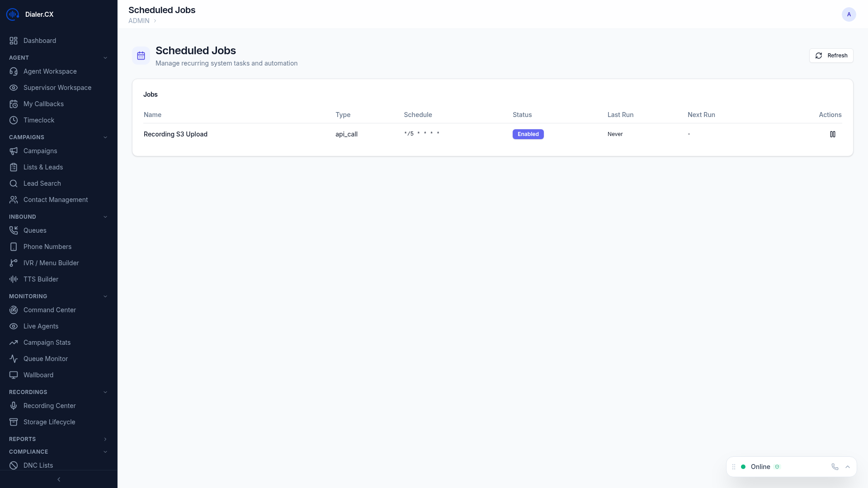The height and width of the screenshot is (488, 868).
Task: Open the Agent Workspace from the sidebar
Action: point(50,71)
